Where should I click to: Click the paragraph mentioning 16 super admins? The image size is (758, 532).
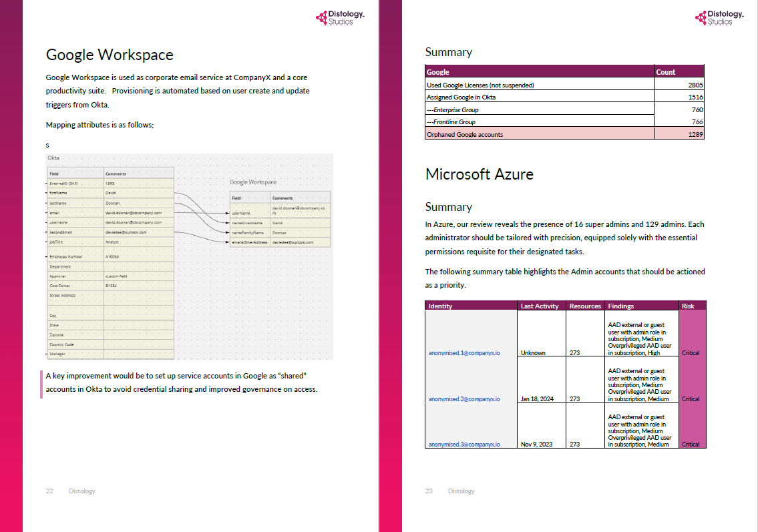click(x=564, y=238)
